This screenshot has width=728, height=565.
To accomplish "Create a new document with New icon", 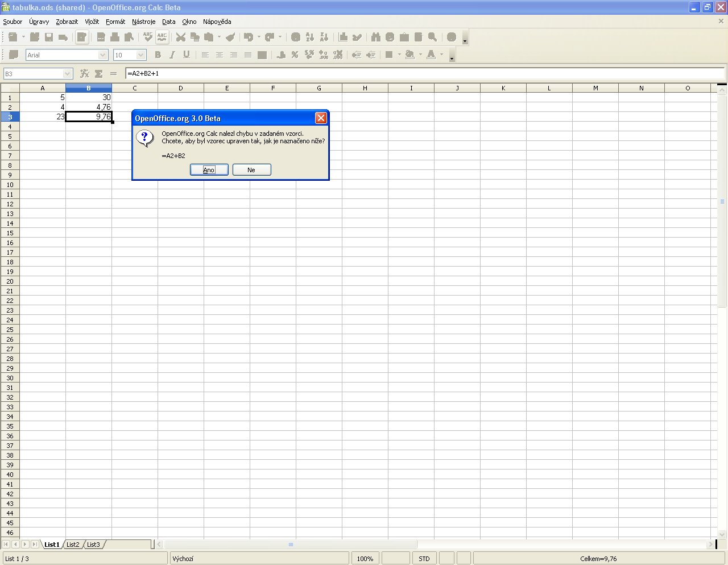I will (x=13, y=37).
